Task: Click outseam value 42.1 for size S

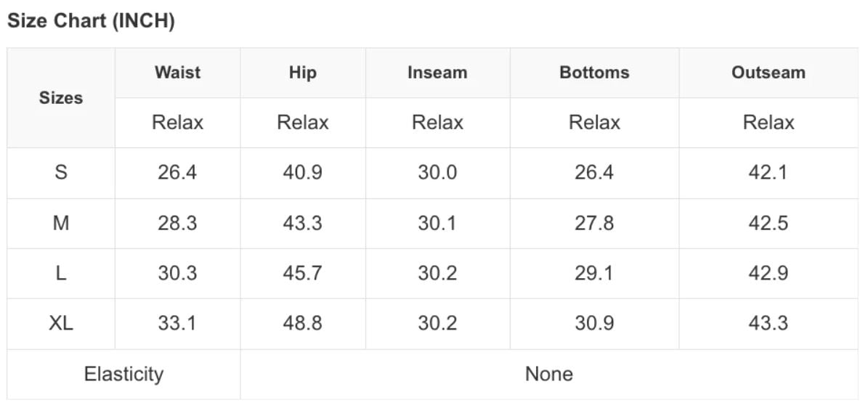Action: (x=768, y=173)
